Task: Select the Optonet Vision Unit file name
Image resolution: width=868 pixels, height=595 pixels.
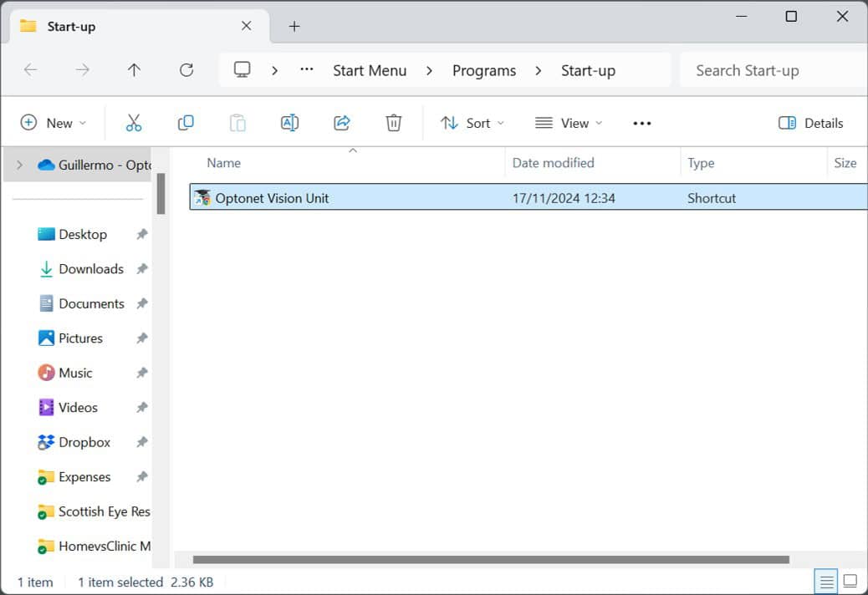Action: [272, 198]
